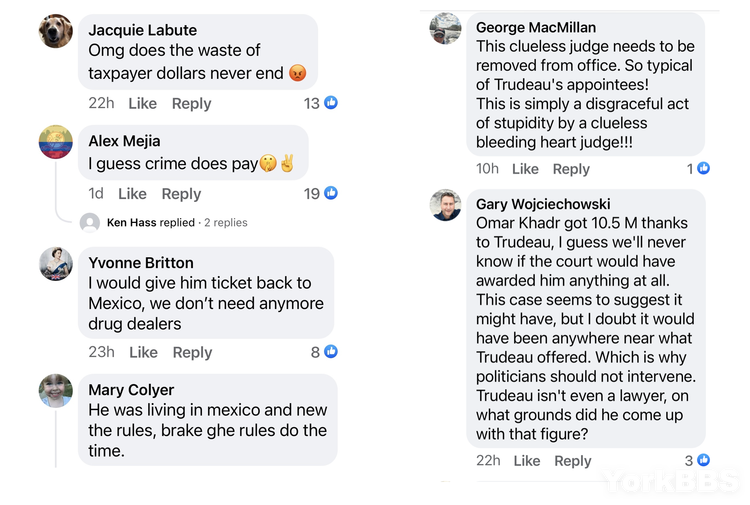Reply to Alex Mejia's crime does pay comment
This screenshot has width=750, height=505.
pos(181,194)
